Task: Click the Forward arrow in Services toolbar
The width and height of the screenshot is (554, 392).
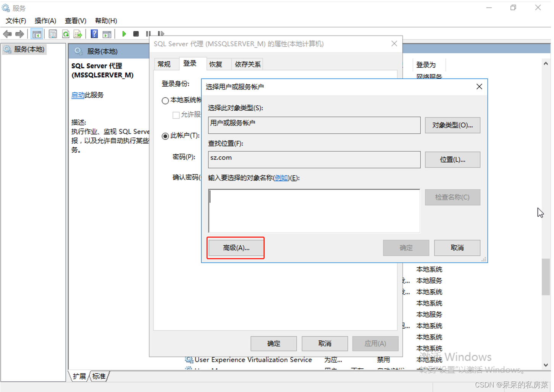Action: tap(19, 34)
